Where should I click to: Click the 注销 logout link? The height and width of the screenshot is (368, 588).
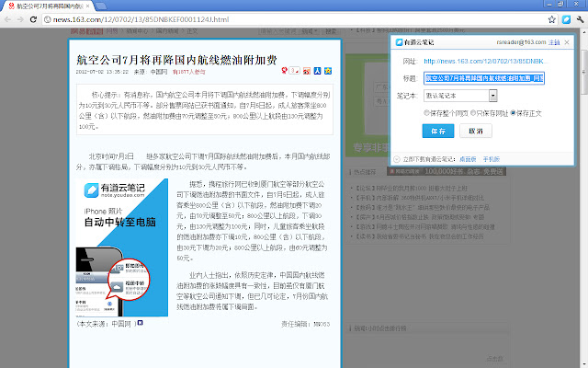click(x=554, y=42)
